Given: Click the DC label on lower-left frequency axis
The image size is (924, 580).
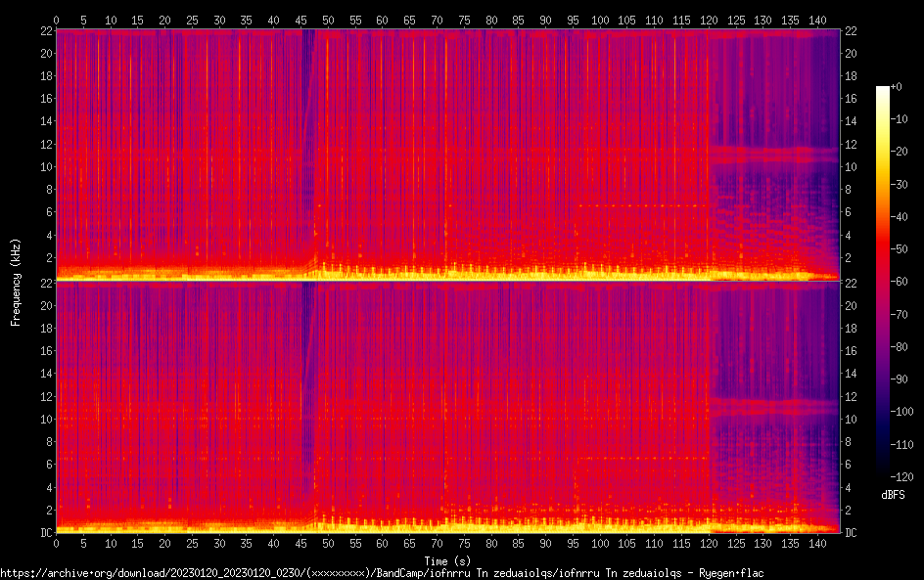Looking at the screenshot, I should [x=44, y=532].
